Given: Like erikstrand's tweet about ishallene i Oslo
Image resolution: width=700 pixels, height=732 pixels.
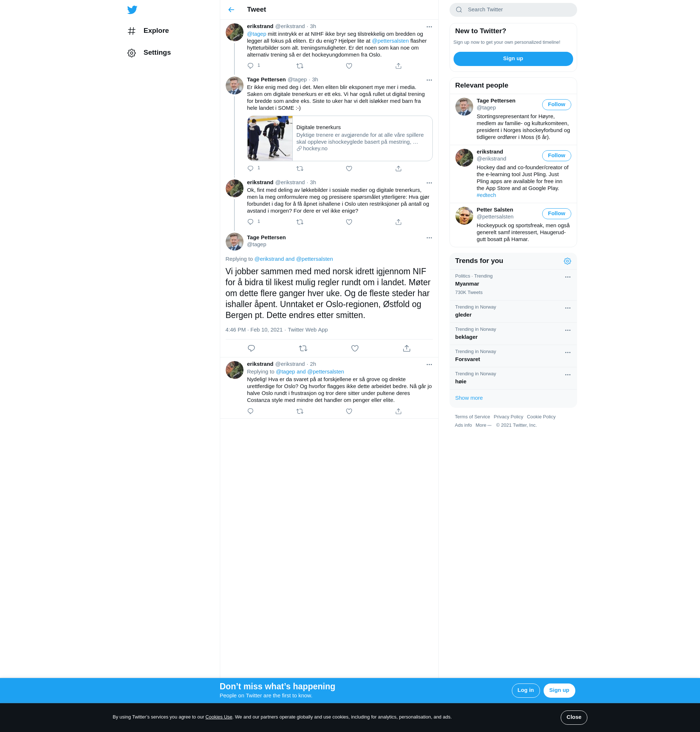Looking at the screenshot, I should click(x=349, y=222).
